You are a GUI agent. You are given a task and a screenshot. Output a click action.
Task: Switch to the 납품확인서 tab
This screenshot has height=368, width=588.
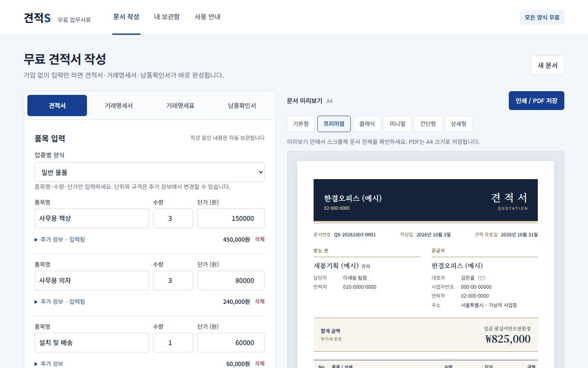tap(242, 105)
